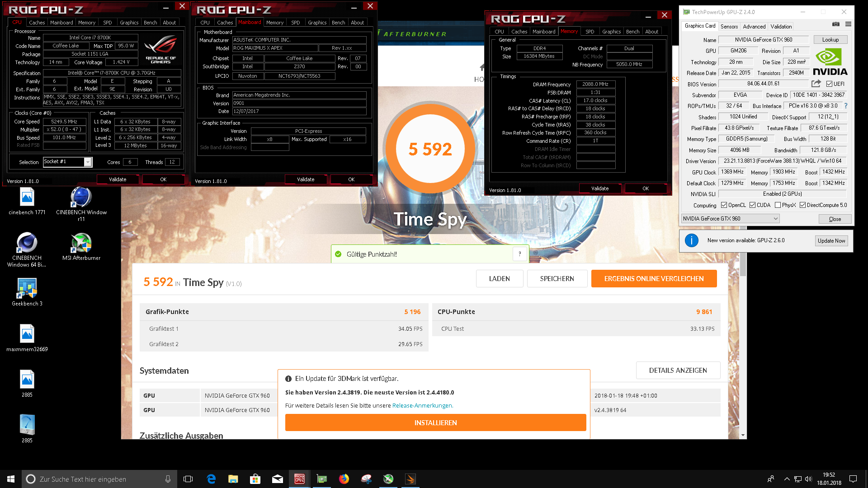This screenshot has width=868, height=488.
Task: Click DETAILS ANZEIGEN button in 3DMark
Action: (x=678, y=371)
